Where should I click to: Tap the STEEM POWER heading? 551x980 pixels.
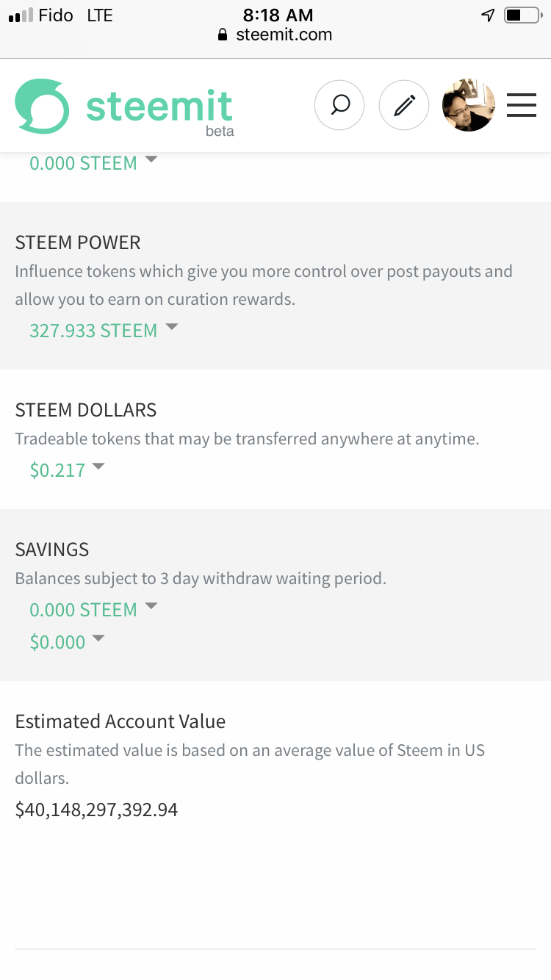tap(78, 242)
